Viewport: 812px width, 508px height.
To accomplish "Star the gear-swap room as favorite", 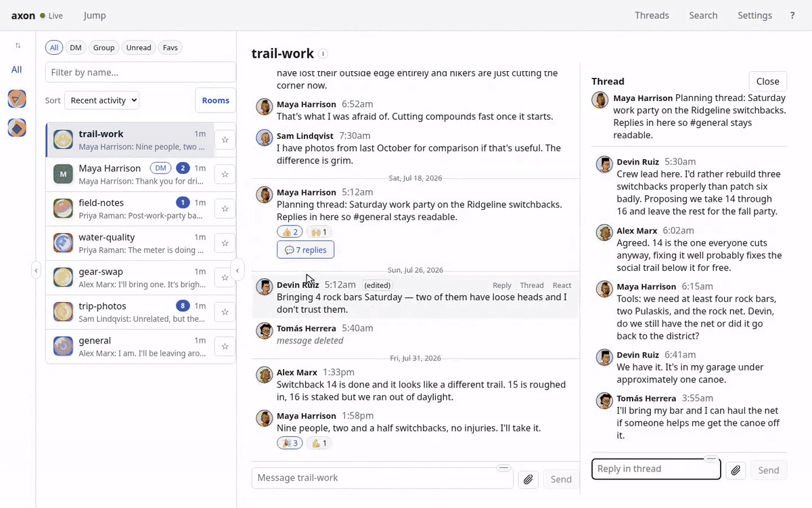I will pyautogui.click(x=225, y=278).
